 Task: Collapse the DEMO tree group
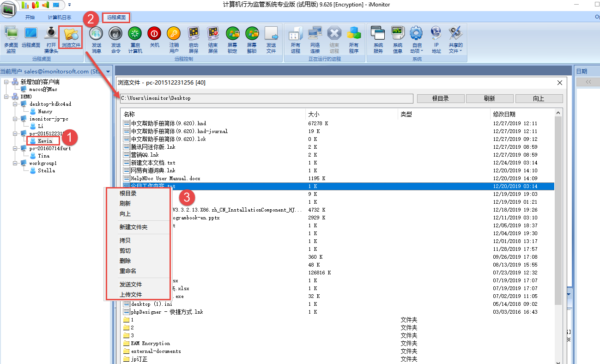[x=6, y=97]
